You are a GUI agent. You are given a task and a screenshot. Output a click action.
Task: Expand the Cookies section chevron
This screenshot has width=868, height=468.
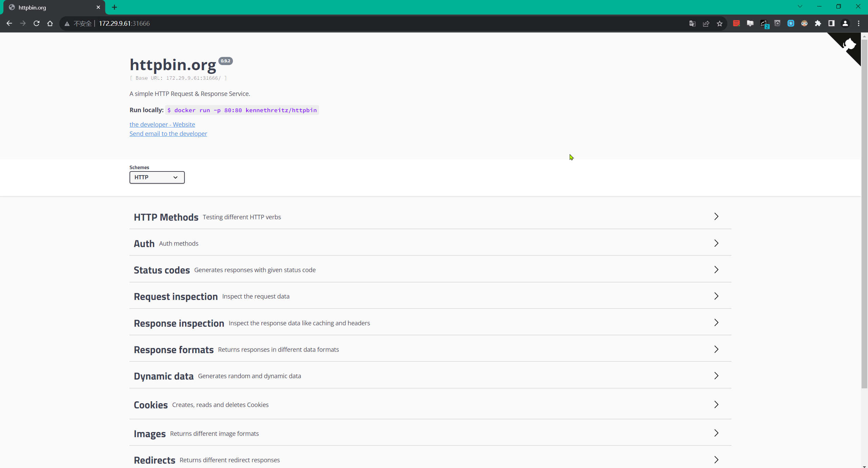click(x=716, y=404)
